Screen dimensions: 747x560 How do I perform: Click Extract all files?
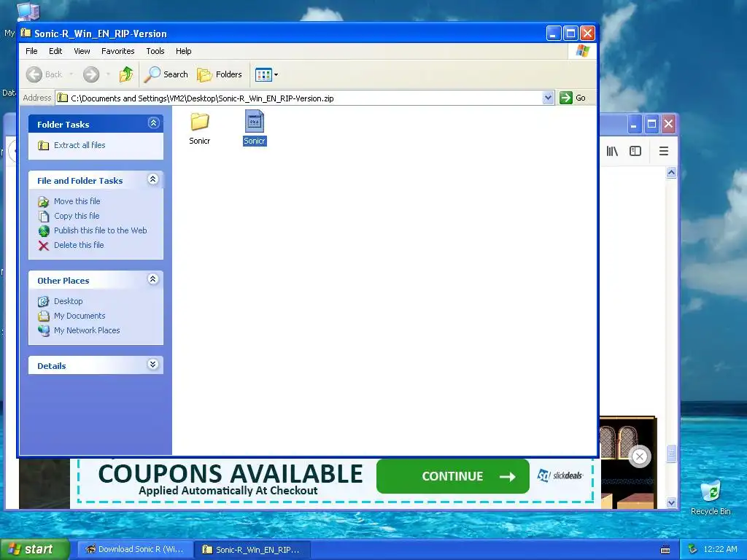coord(80,145)
